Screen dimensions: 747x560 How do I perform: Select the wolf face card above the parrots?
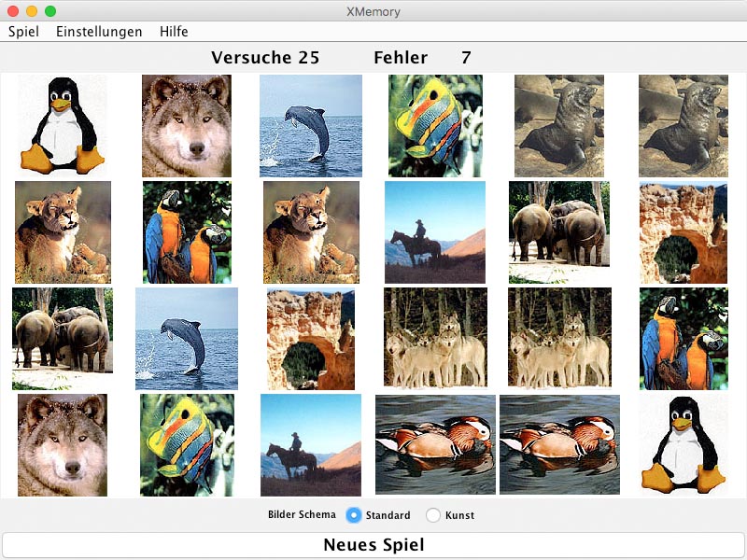(187, 126)
